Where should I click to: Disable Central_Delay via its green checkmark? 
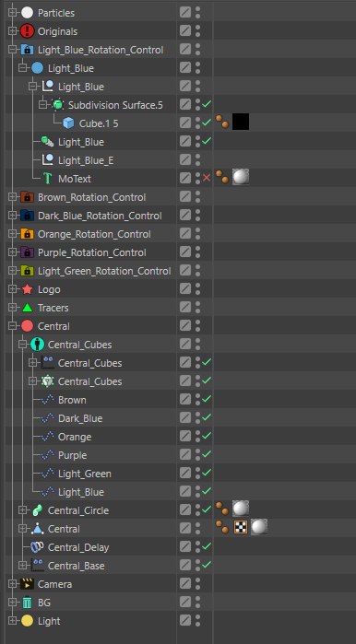pyautogui.click(x=207, y=546)
